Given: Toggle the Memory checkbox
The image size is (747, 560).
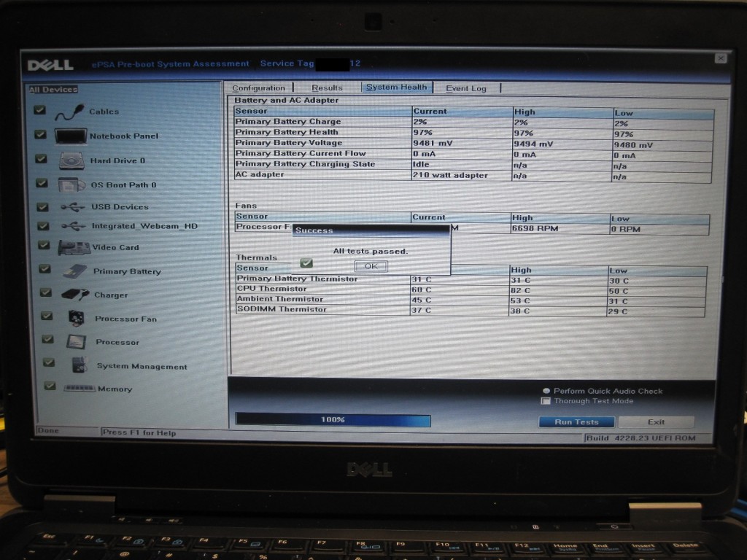Looking at the screenshot, I should point(50,386).
